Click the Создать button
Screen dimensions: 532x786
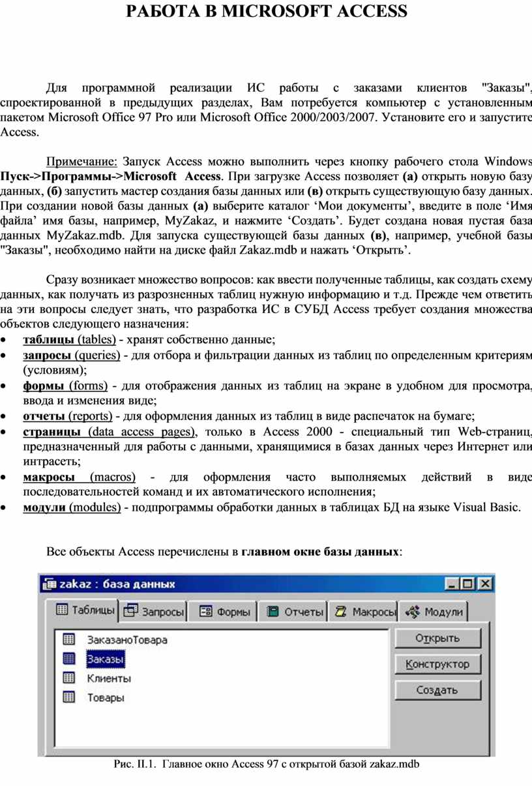[x=438, y=689]
